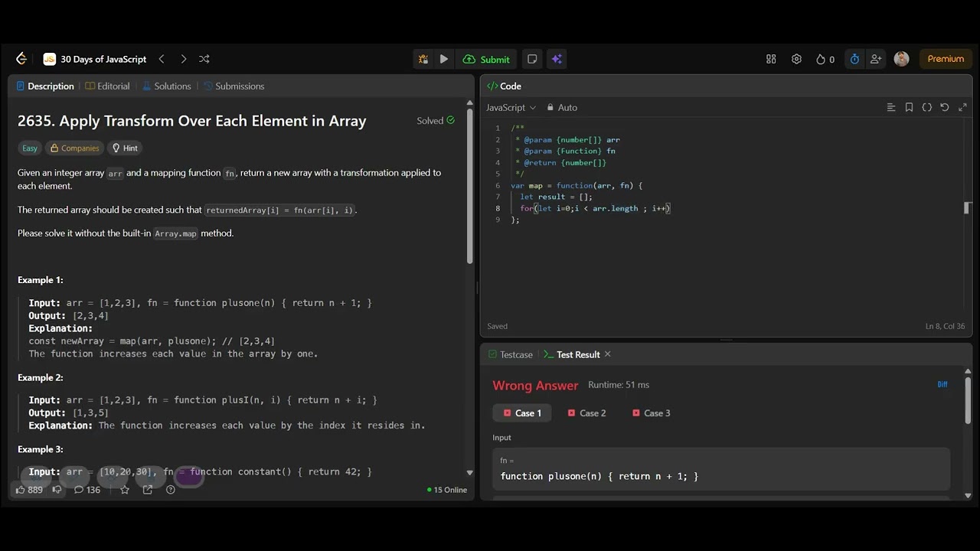Share the problem with the share icon
Image resolution: width=980 pixels, height=551 pixels.
tap(148, 490)
